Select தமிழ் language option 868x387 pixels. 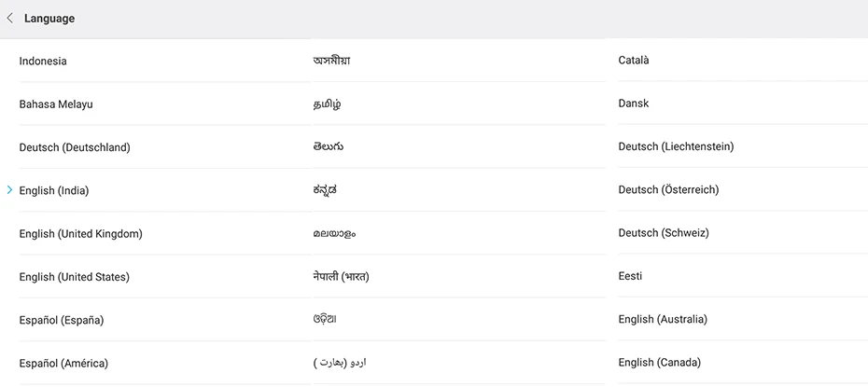tap(327, 104)
